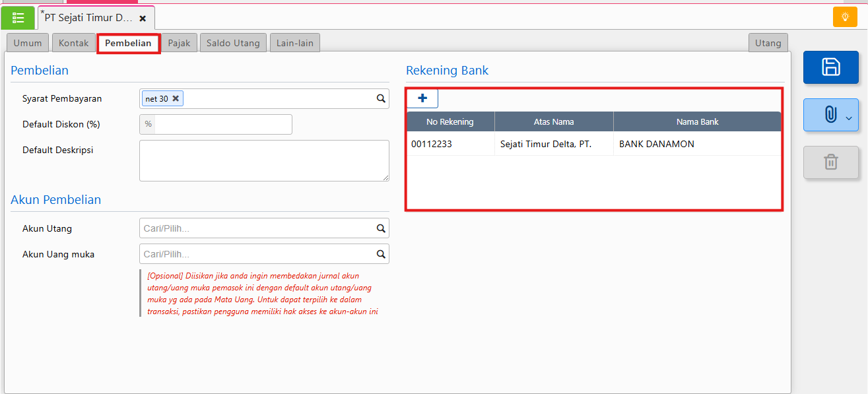The image size is (868, 394).
Task: Open the Saldo Utang tab
Action: click(x=233, y=43)
